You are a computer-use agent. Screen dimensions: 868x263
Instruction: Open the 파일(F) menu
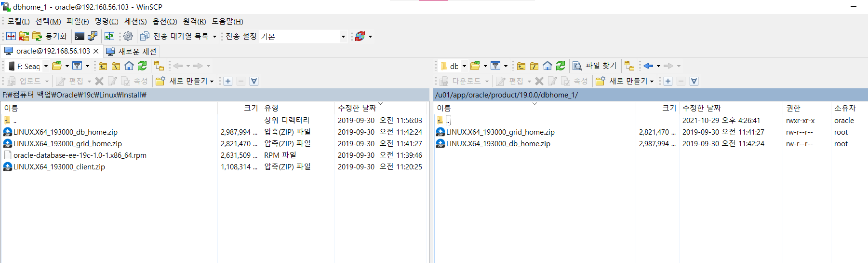(x=78, y=21)
